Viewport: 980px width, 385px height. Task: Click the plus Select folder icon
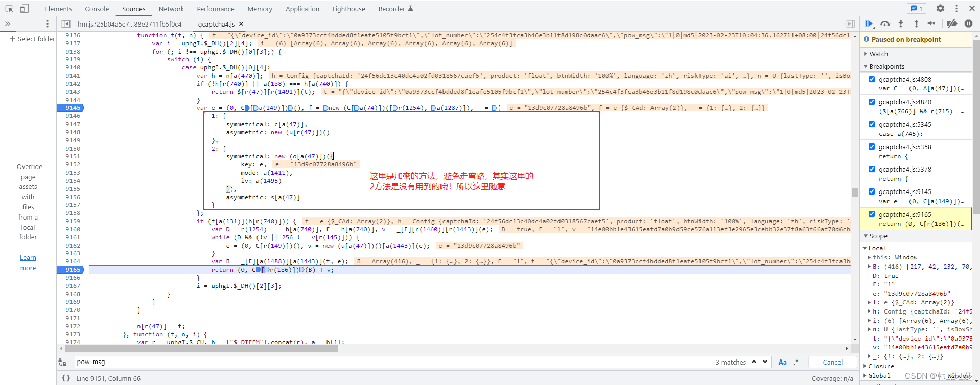pos(12,39)
